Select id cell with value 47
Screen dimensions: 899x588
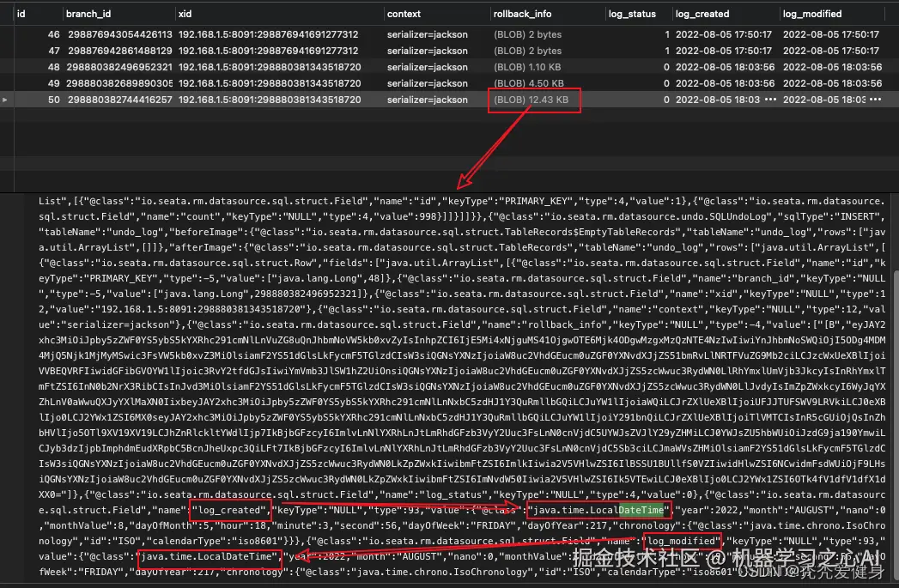[x=54, y=51]
